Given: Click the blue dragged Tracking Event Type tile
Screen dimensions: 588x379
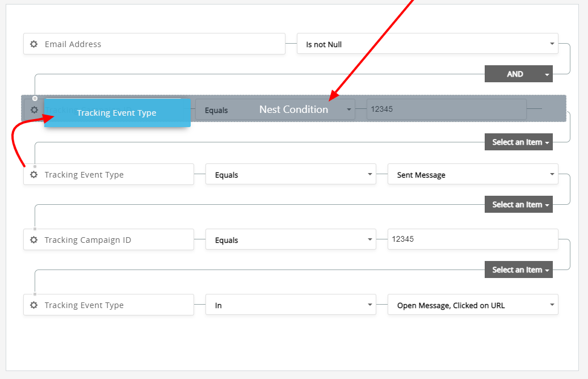Looking at the screenshot, I should click(117, 113).
